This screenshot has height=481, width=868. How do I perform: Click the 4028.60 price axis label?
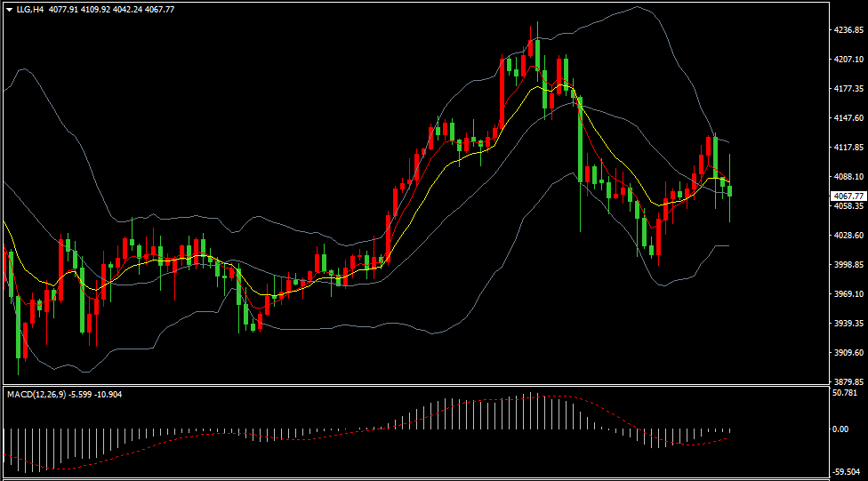(x=848, y=236)
